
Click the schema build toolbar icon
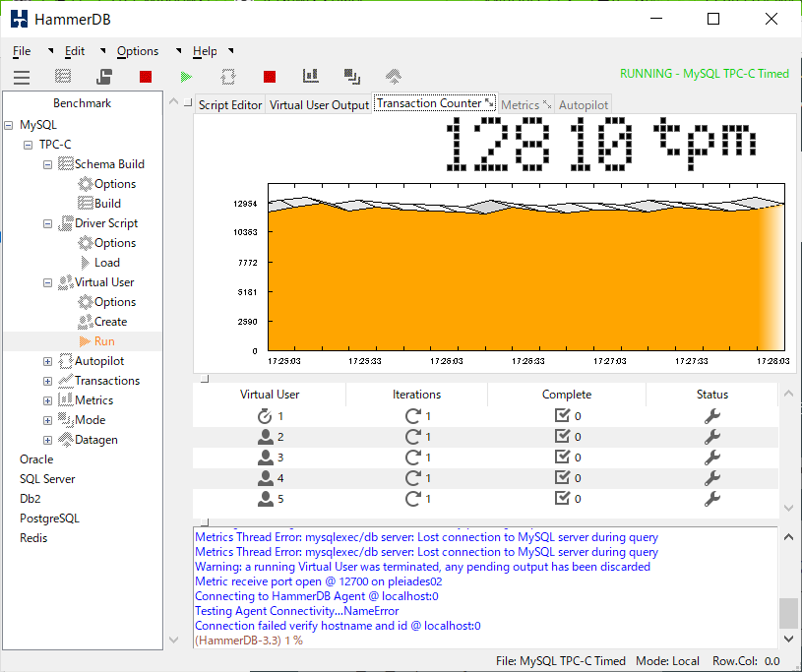(63, 77)
